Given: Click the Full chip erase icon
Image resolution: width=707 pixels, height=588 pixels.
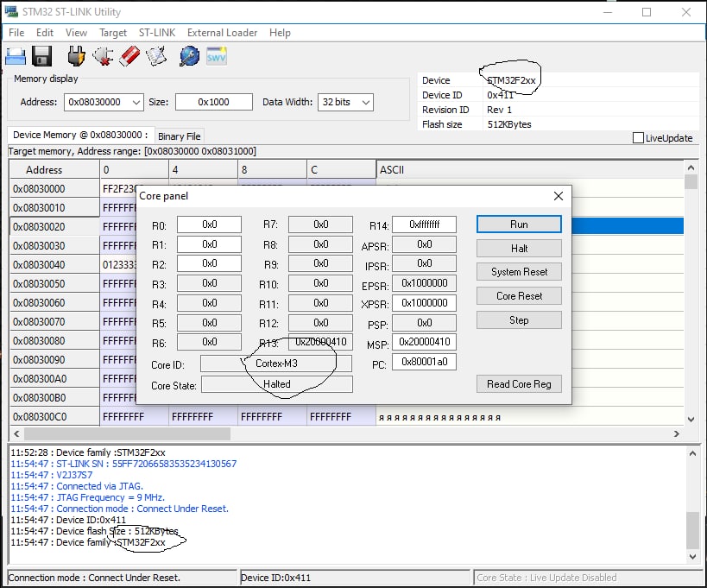Looking at the screenshot, I should click(x=129, y=56).
